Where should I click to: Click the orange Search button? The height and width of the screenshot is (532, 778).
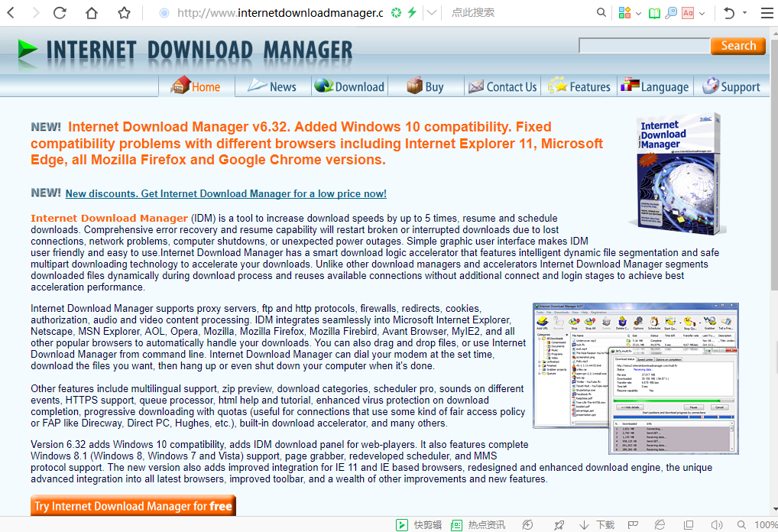738,46
